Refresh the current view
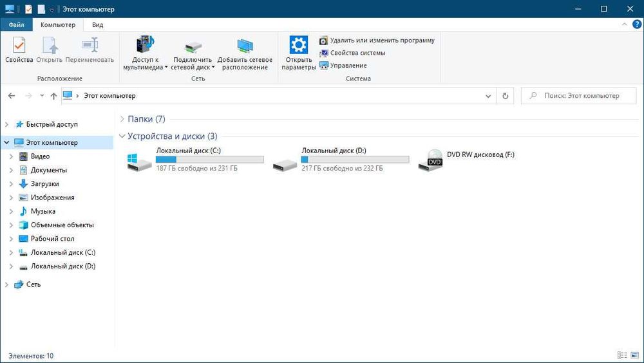This screenshot has height=363, width=644. 505,96
